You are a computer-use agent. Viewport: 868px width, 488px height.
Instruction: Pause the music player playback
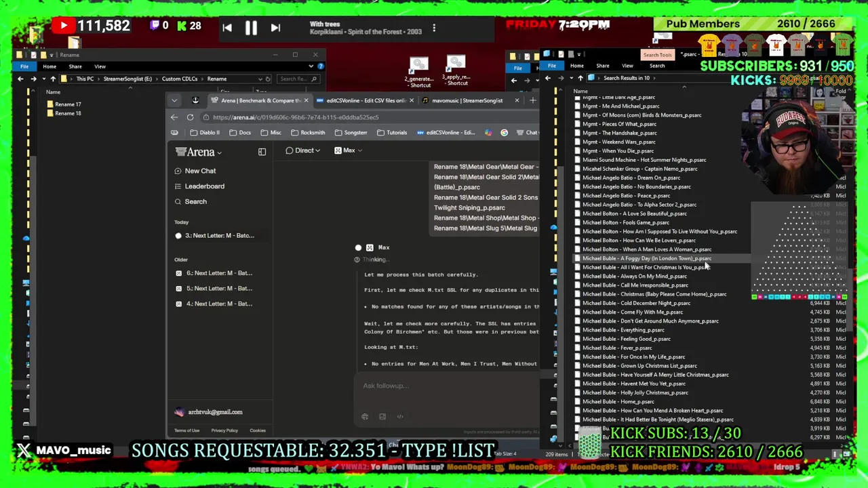click(251, 28)
